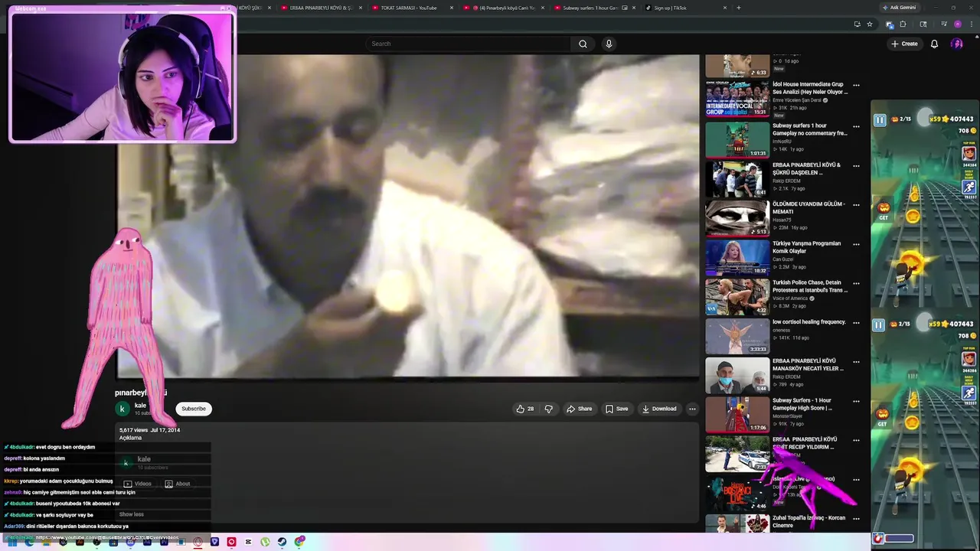Open options menu for İdol House video

(856, 86)
